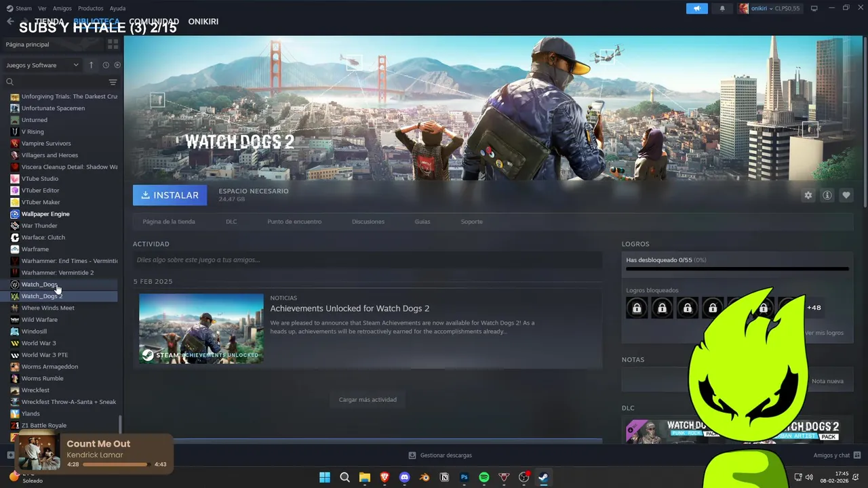The image size is (868, 488).
Task: Open the Ver menu
Action: (42, 8)
